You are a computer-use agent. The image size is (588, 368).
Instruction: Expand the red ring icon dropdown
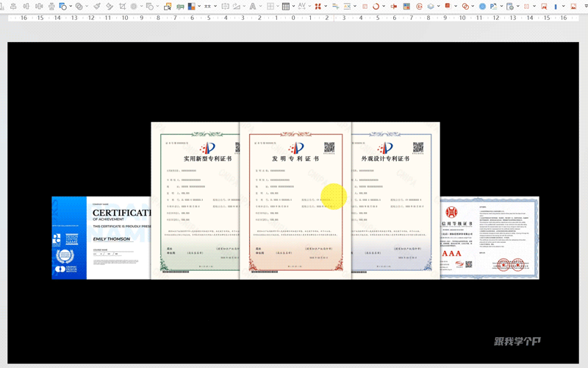(384, 6)
